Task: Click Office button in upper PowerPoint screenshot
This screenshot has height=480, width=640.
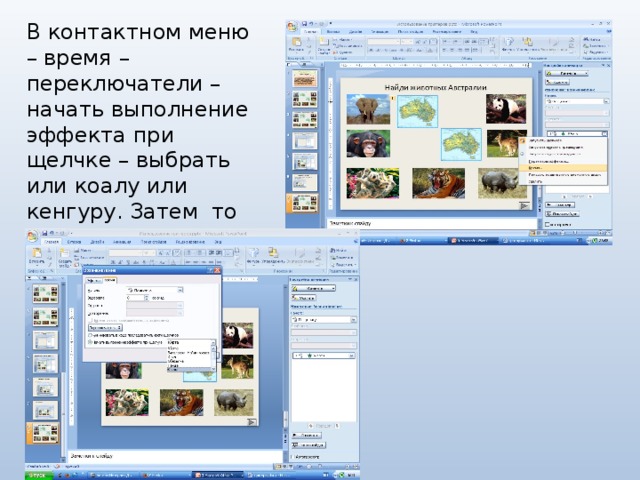Action: coord(292,27)
